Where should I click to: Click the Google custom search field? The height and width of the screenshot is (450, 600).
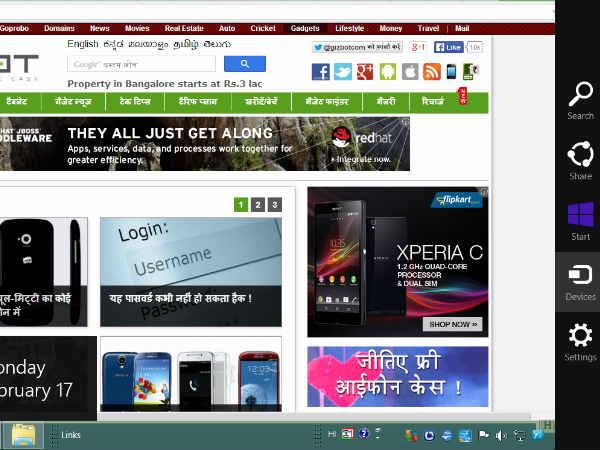click(x=142, y=64)
